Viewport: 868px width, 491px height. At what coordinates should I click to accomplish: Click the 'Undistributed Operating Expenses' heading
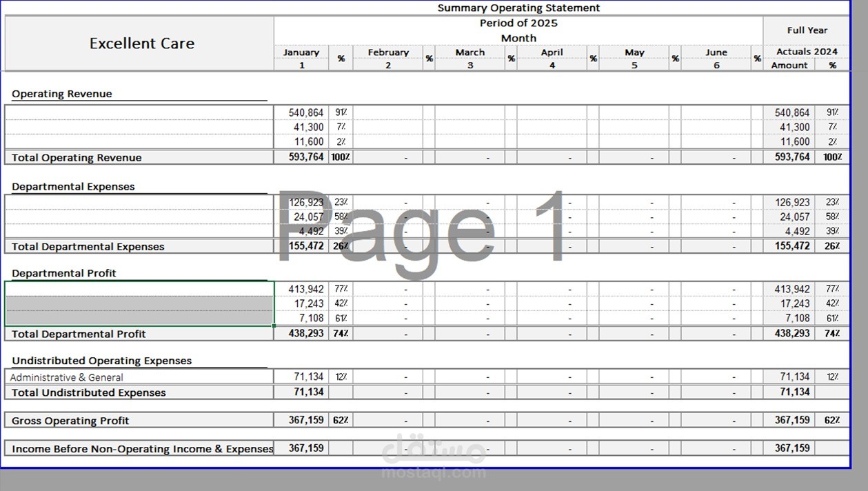(102, 361)
